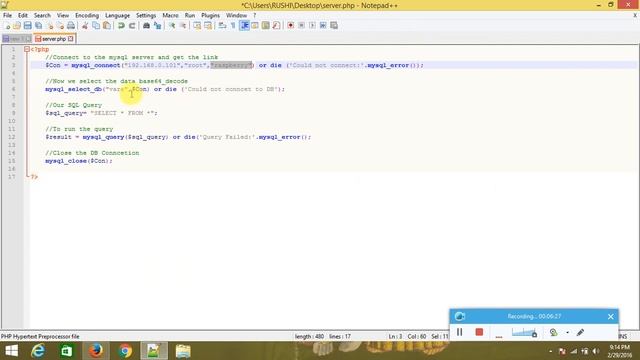The width and height of the screenshot is (640, 360).
Task: Stop the screen recording with red square
Action: 479,332
